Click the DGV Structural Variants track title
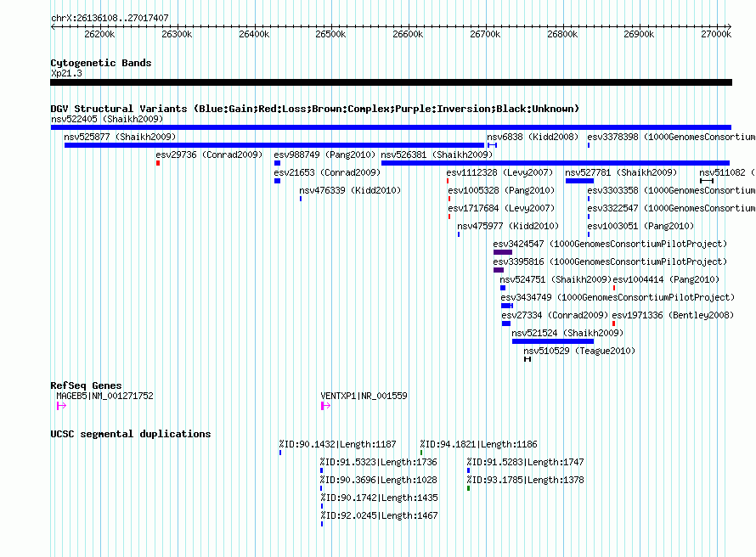This screenshot has height=557, width=756. pyautogui.click(x=314, y=109)
